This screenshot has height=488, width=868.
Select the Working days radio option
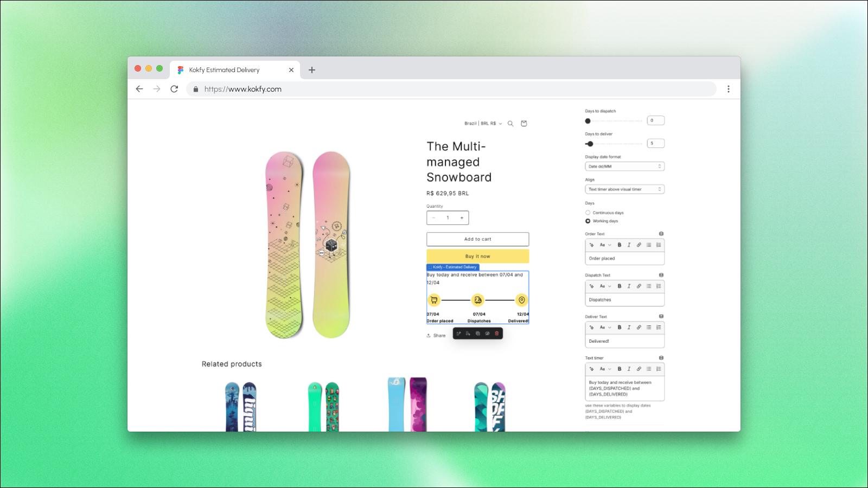click(x=588, y=221)
